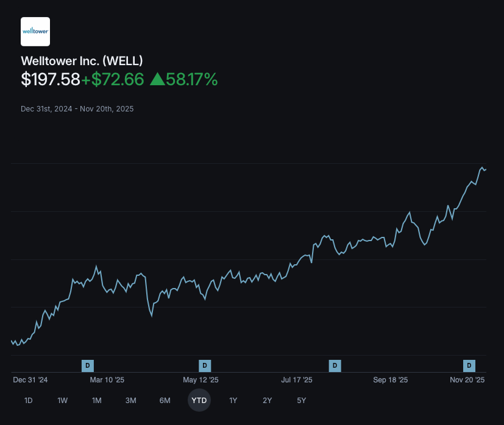Screen dimensions: 504x425
Task: Switch to the 1W time range
Action: pos(62,401)
